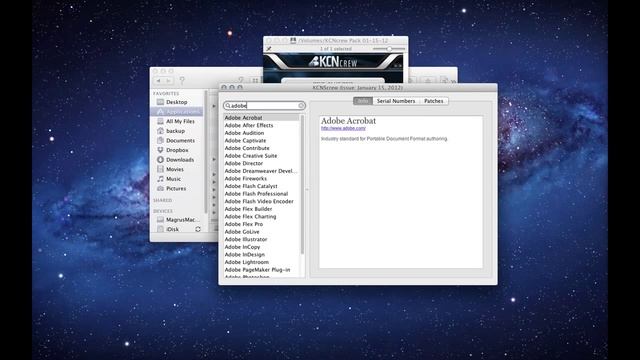640x360 pixels.
Task: Select Adobe Dreamweaver Devel... entry
Action: click(x=261, y=171)
